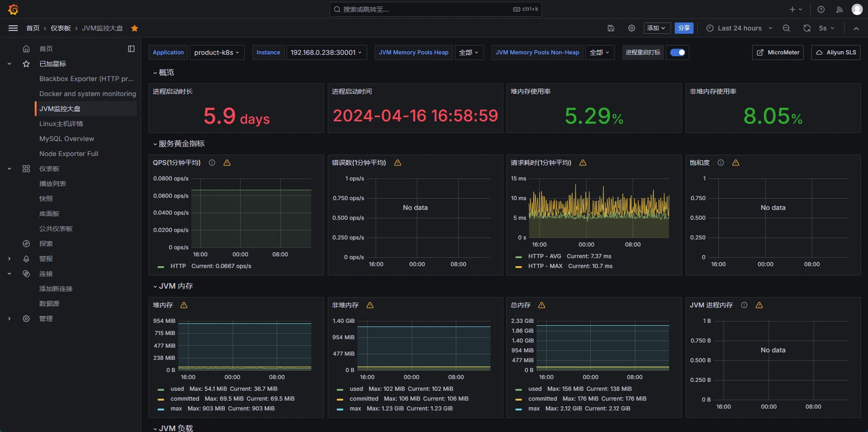Click the 警报 bell icon in sidebar
This screenshot has width=868, height=432.
26,259
